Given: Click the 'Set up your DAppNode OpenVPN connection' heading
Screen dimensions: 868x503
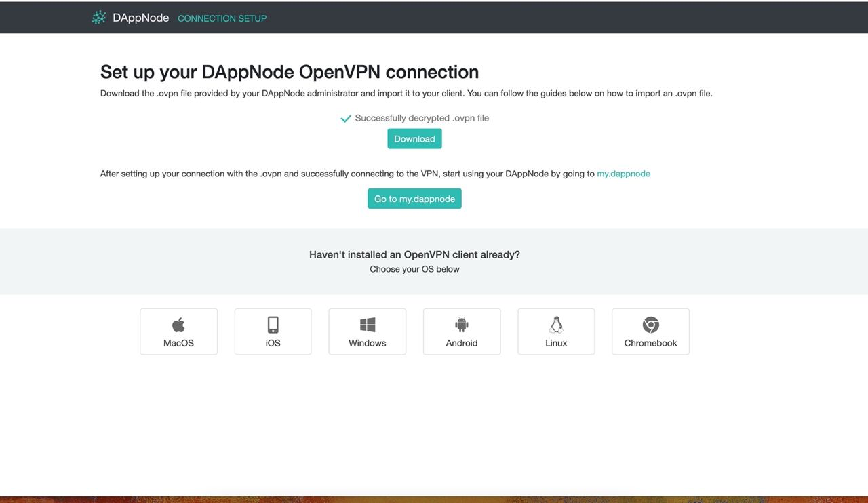Looking at the screenshot, I should click(x=290, y=72).
